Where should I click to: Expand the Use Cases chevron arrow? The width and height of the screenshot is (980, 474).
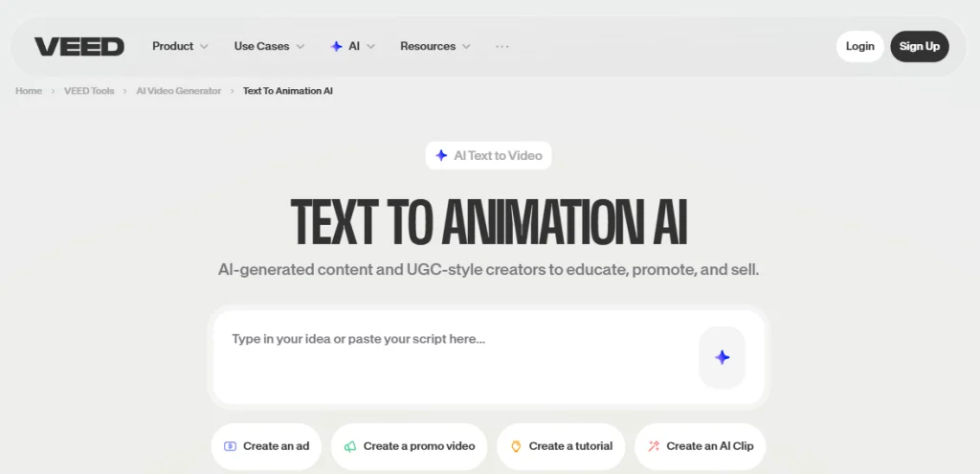(300, 46)
